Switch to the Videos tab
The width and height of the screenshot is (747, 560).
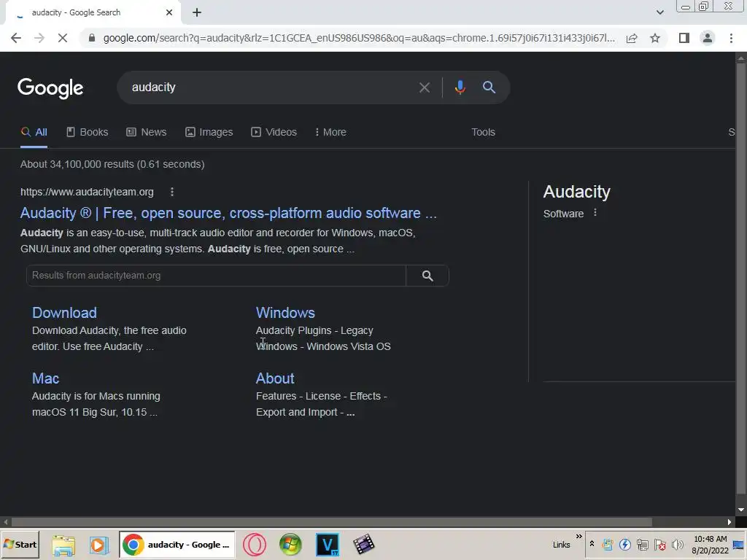274,133
